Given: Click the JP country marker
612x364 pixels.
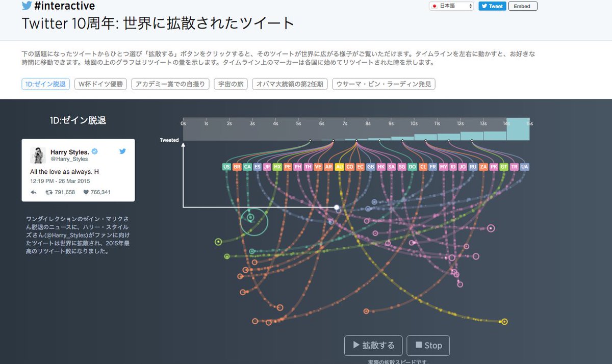Looking at the screenshot, I should (x=267, y=167).
